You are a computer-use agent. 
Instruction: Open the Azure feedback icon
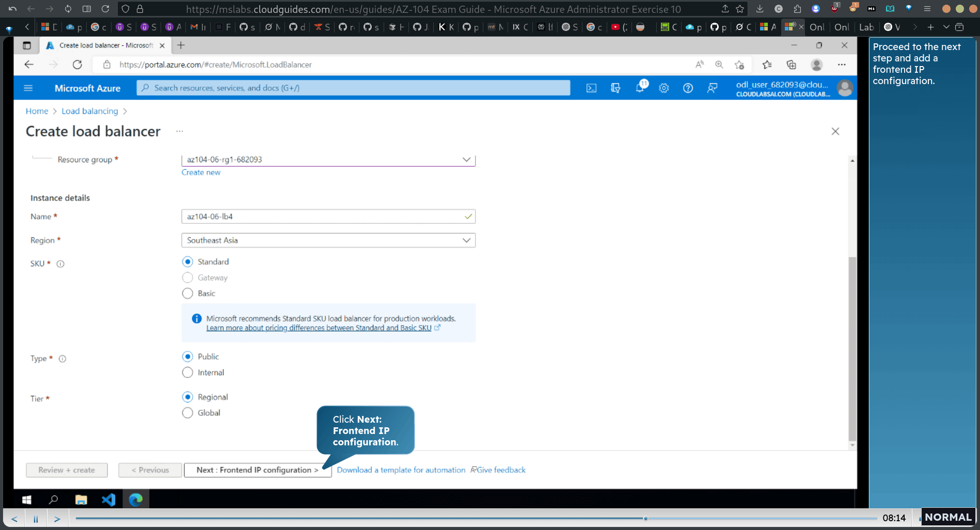coord(712,88)
